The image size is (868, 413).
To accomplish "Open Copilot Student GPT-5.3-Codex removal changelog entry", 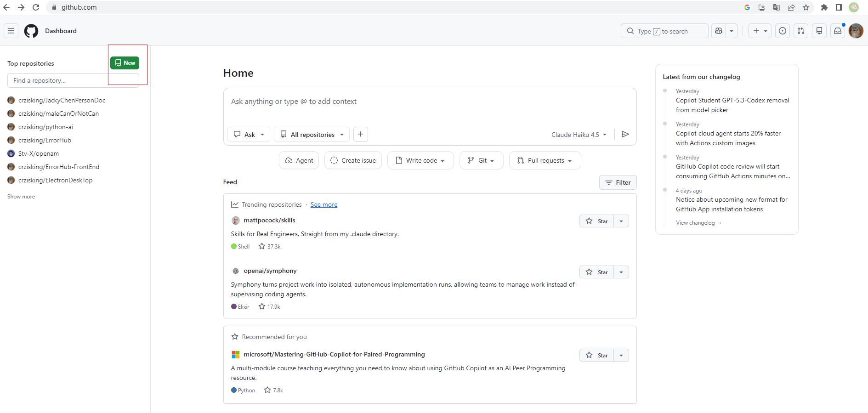I will point(732,105).
